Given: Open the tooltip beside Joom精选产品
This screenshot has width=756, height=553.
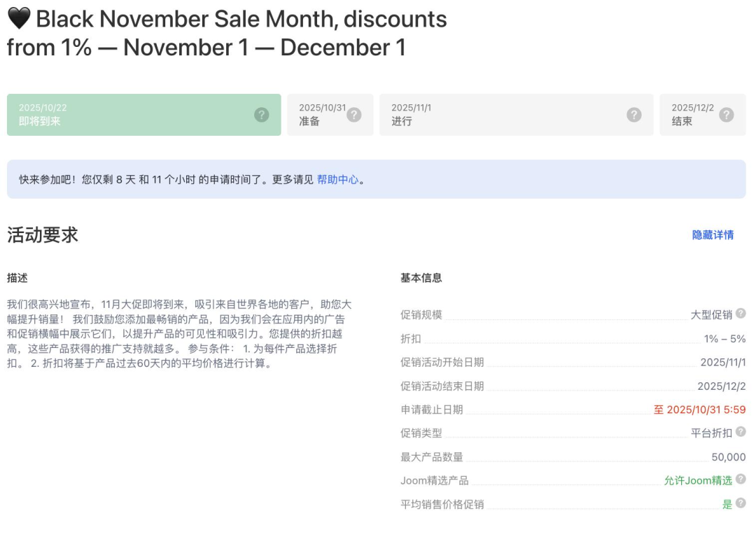Looking at the screenshot, I should tap(742, 480).
